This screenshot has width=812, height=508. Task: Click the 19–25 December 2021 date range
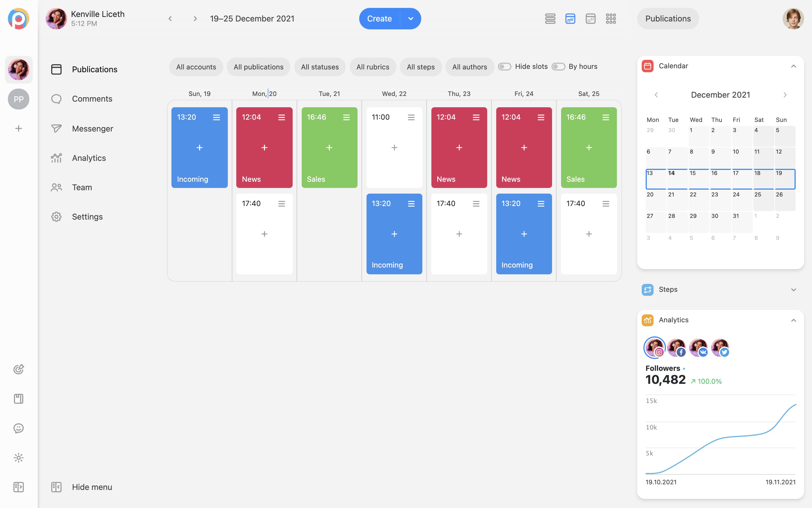(x=252, y=18)
